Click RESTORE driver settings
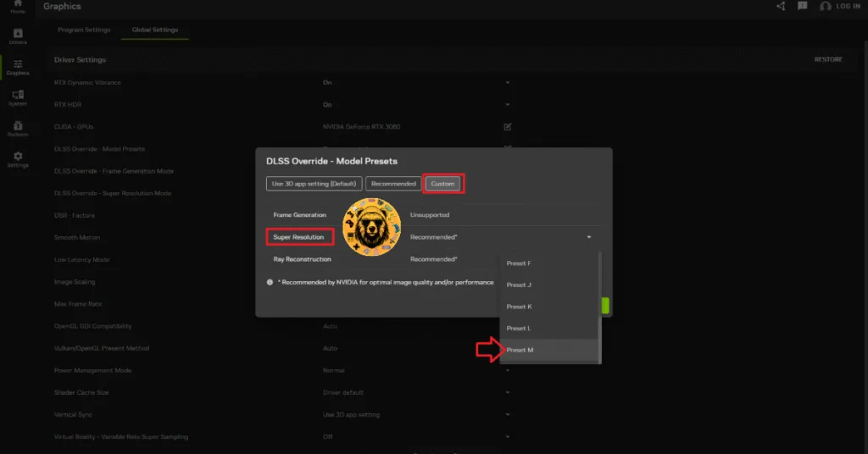868x454 pixels. (828, 59)
